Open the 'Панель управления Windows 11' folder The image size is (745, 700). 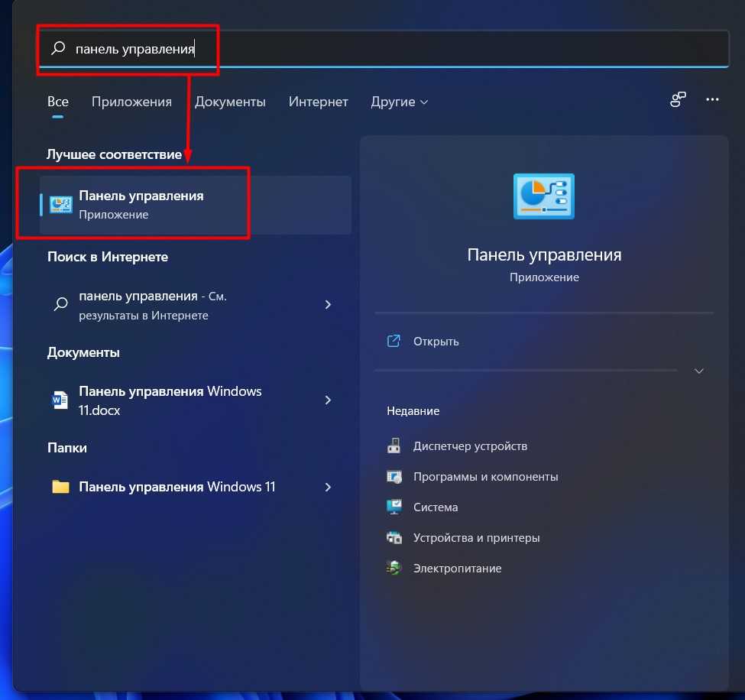pos(196,487)
